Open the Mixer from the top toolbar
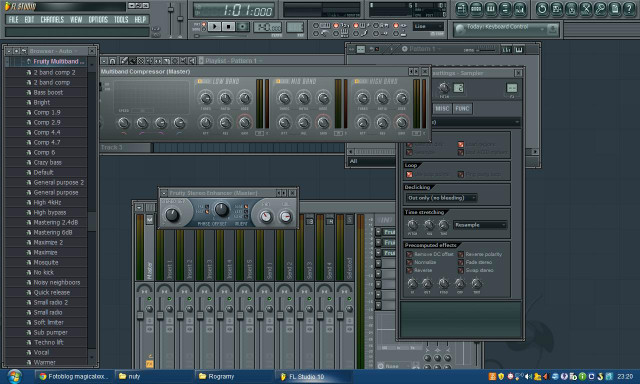Viewport: 640px width, 384px height. pyautogui.click(x=520, y=9)
